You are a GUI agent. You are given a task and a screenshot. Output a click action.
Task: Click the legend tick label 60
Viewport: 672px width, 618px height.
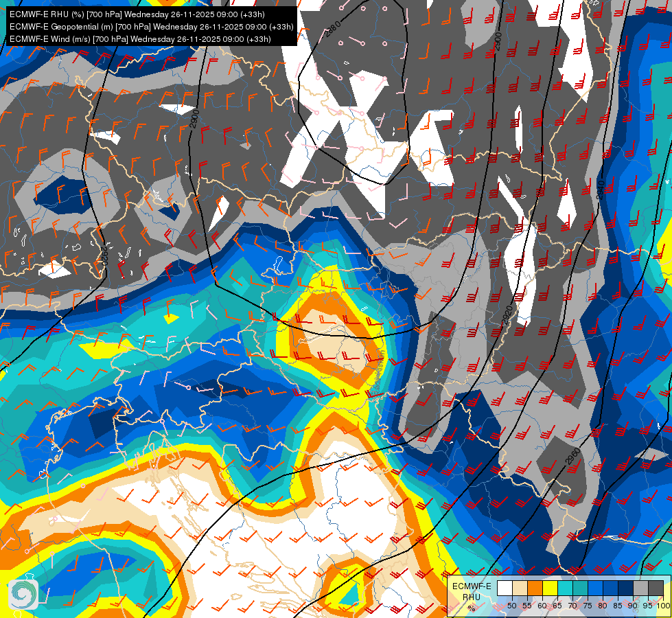[x=542, y=606]
